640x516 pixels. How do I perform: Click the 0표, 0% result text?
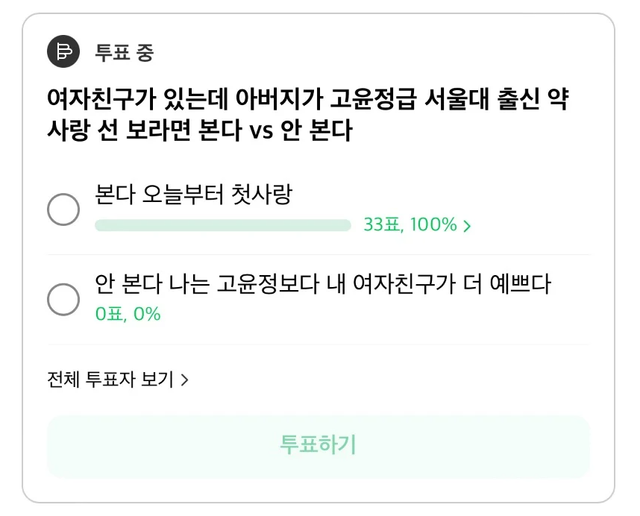coord(128,314)
